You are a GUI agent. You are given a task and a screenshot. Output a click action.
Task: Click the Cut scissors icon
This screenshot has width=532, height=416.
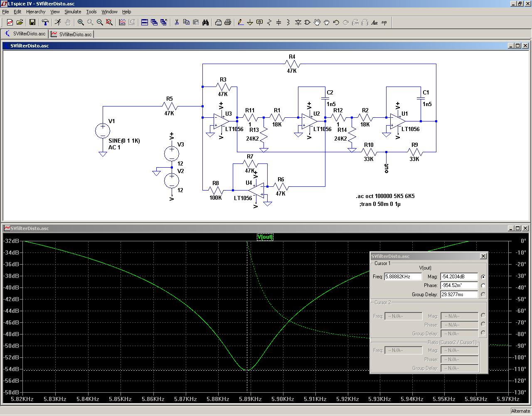point(177,22)
